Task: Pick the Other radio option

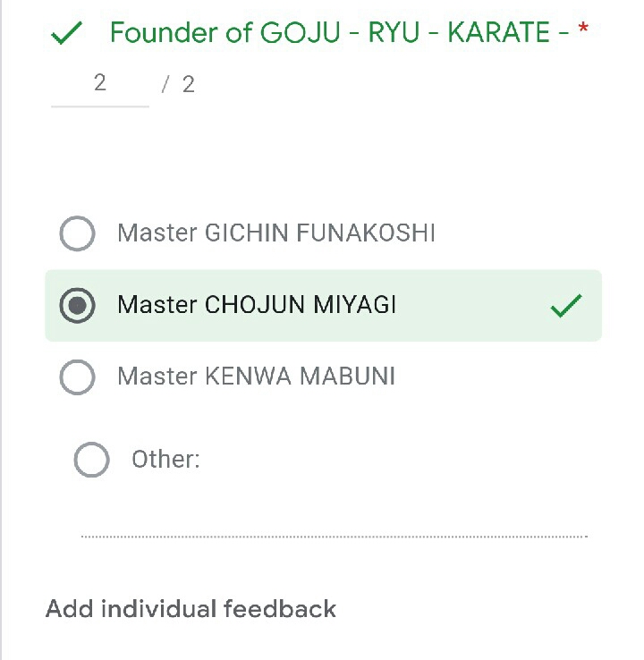Action: pos(91,461)
